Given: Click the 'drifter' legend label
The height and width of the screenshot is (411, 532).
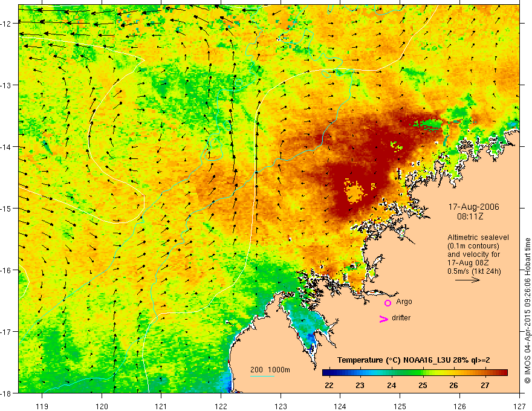Looking at the screenshot, I should tap(401, 318).
